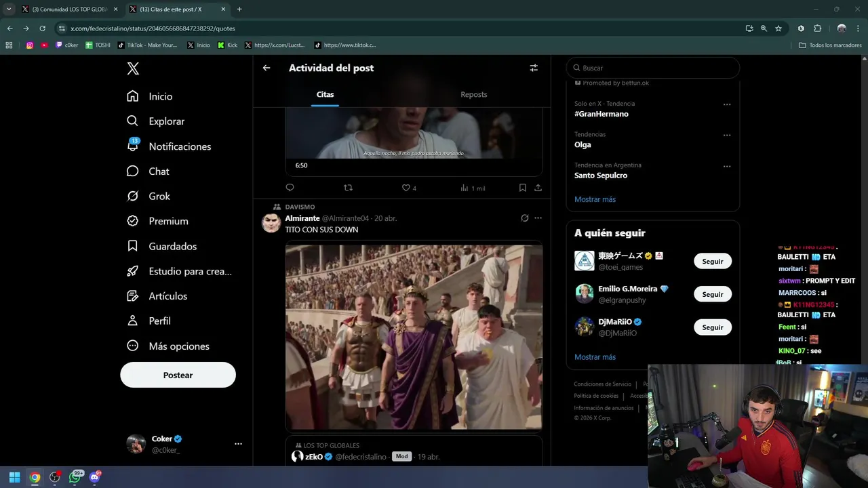Open LOS TOP GLOBALES community link

pyautogui.click(x=331, y=445)
